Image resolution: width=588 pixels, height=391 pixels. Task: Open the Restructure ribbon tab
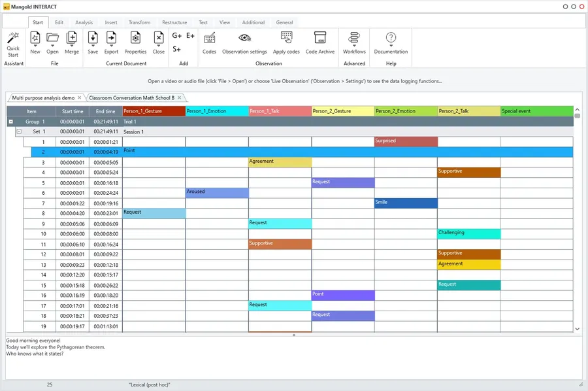pyautogui.click(x=174, y=22)
